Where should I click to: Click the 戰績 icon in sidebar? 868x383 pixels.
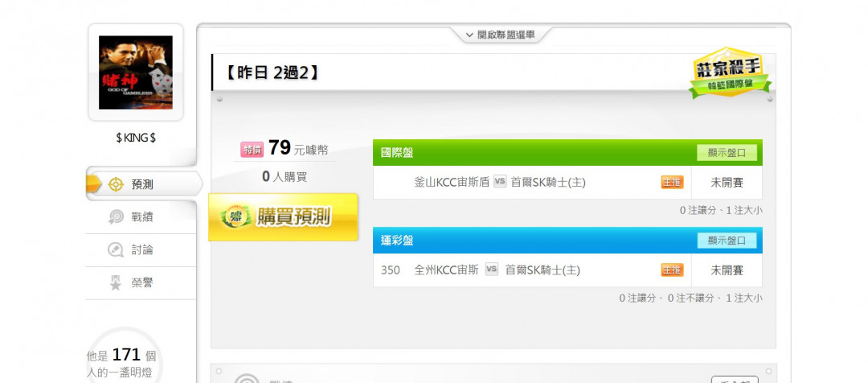coord(116,217)
